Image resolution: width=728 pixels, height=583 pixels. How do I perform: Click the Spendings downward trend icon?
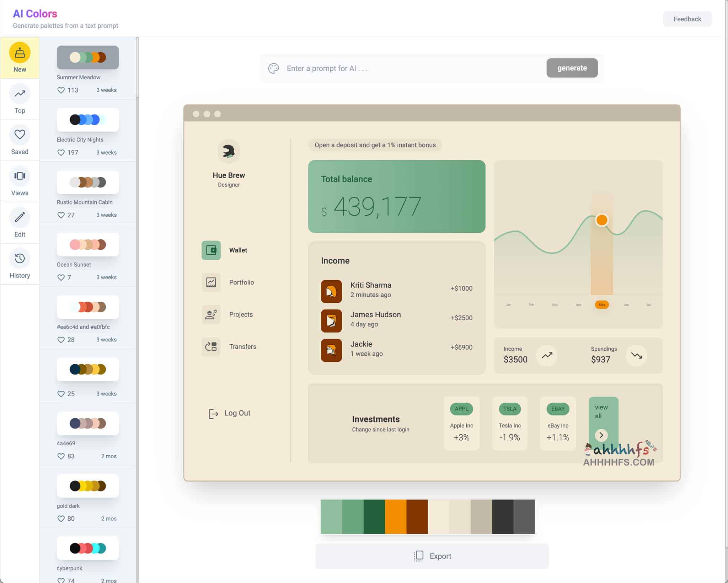[636, 355]
